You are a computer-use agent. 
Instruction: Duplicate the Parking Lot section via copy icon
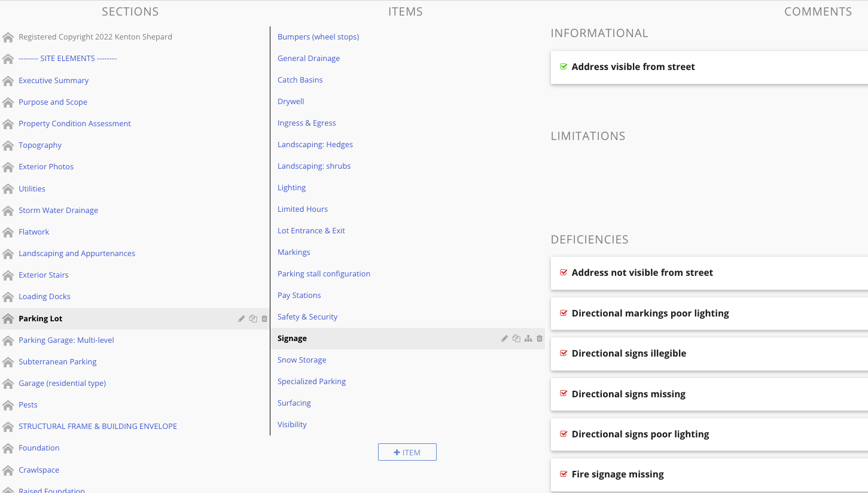253,319
